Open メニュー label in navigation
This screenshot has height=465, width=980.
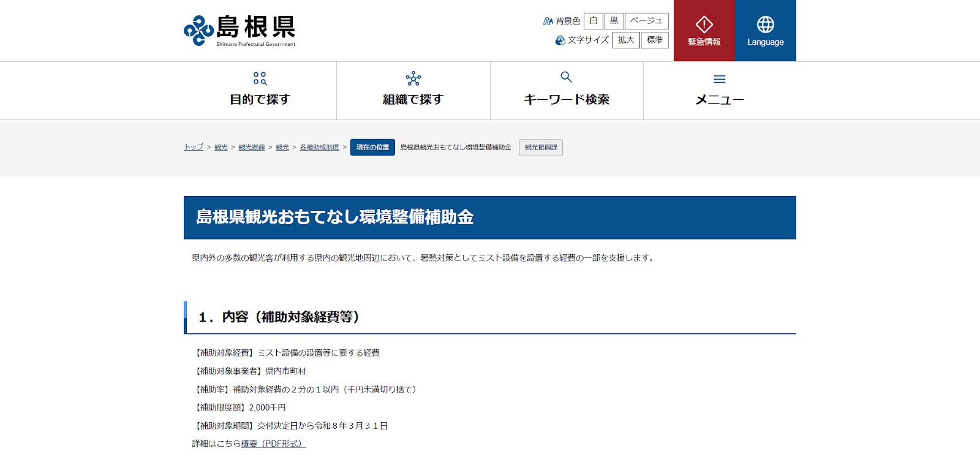point(720,100)
